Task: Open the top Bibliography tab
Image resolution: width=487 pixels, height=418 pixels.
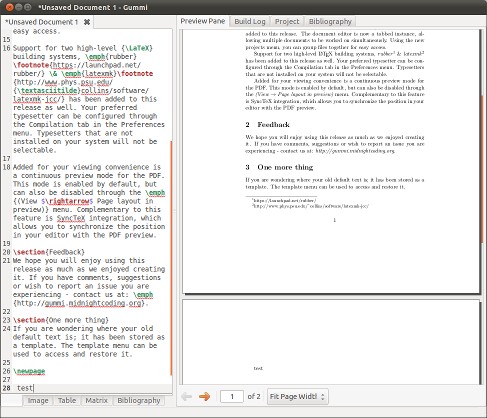Action: 330,22
